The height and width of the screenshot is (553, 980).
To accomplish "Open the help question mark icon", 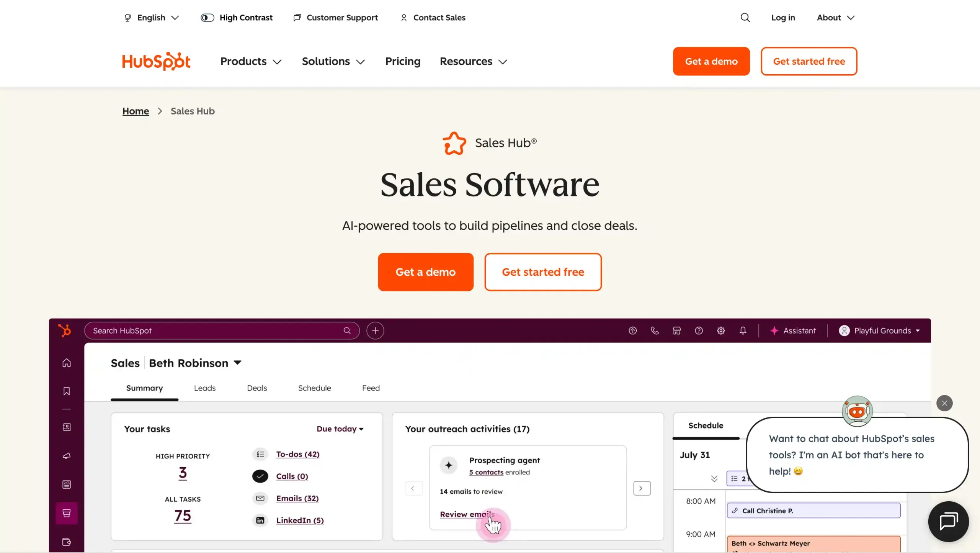I will [699, 330].
